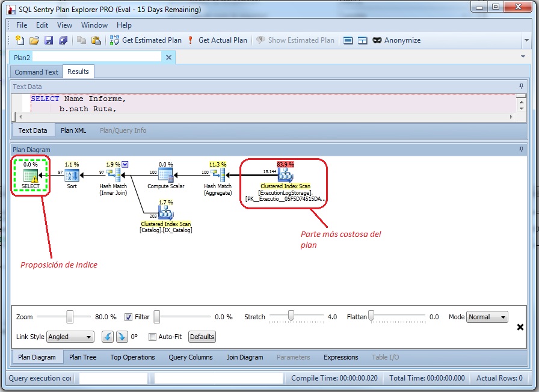Click Get Actual Plan button
The image size is (539, 392).
217,40
